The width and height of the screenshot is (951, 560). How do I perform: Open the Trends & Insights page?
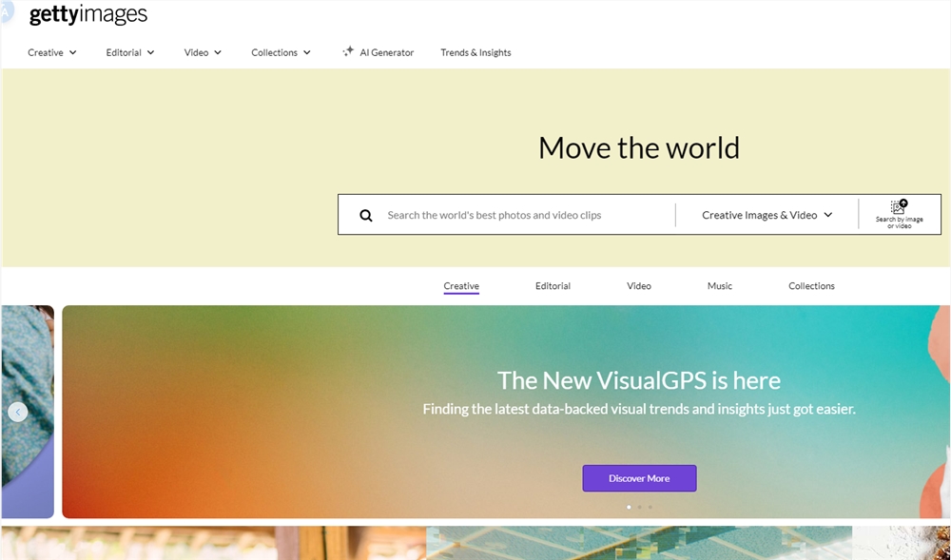475,53
